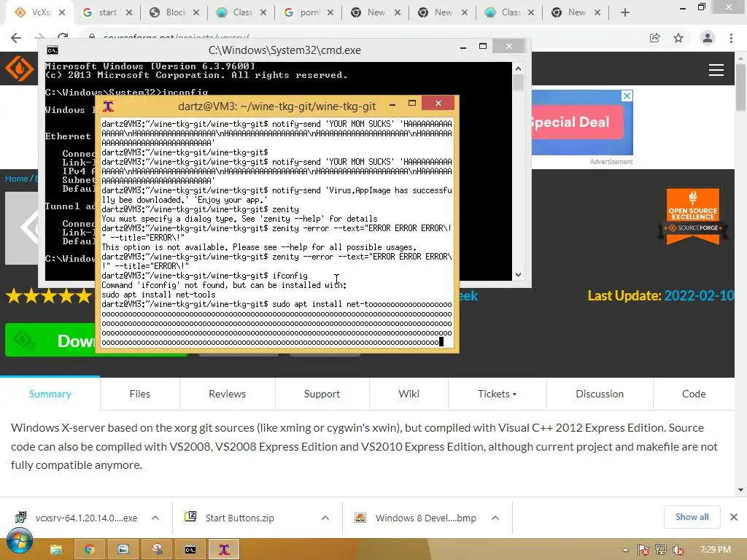
Task: Show hidden tray icons arrow
Action: click(x=625, y=550)
